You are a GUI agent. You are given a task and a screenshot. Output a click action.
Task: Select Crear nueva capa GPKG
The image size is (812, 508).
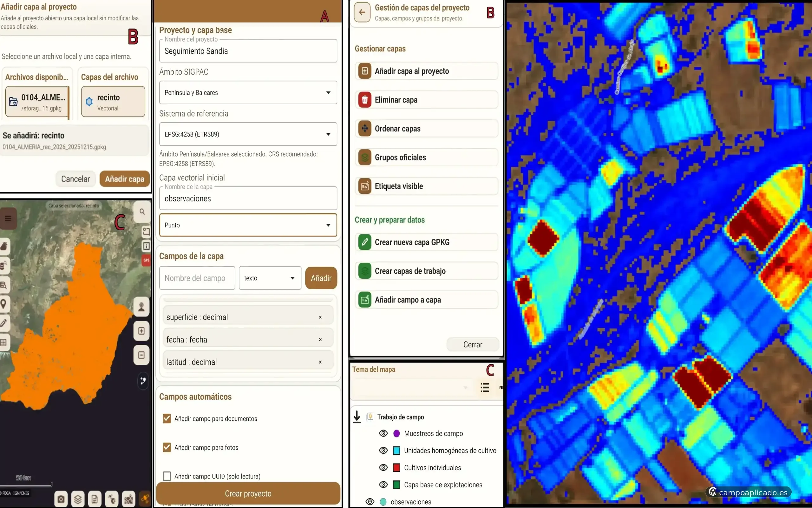point(426,242)
